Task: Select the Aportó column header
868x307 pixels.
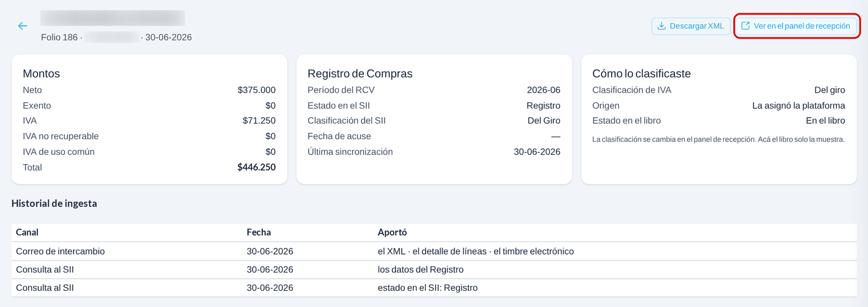Action: (x=392, y=232)
